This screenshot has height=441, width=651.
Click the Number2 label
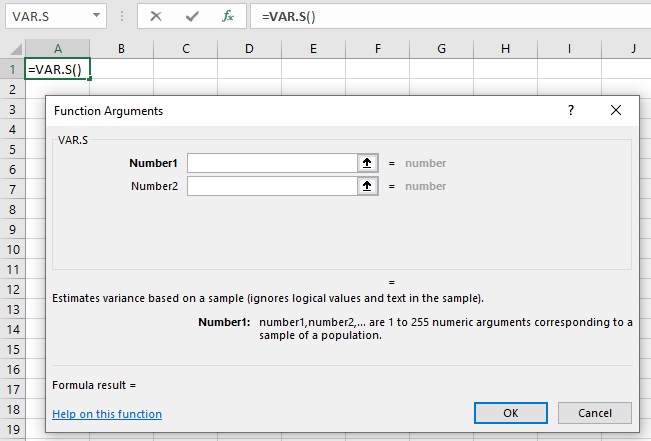(x=154, y=186)
